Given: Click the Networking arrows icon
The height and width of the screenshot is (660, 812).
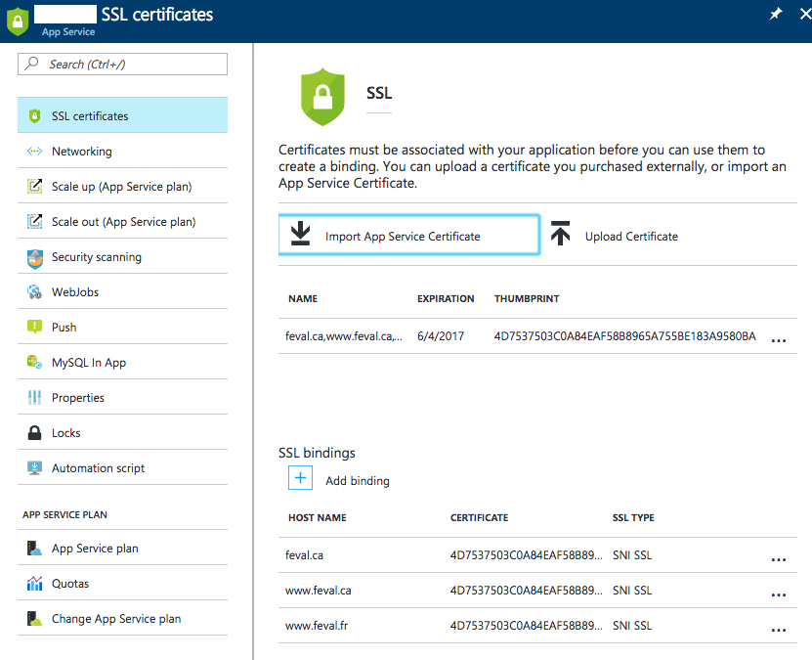Looking at the screenshot, I should [35, 152].
